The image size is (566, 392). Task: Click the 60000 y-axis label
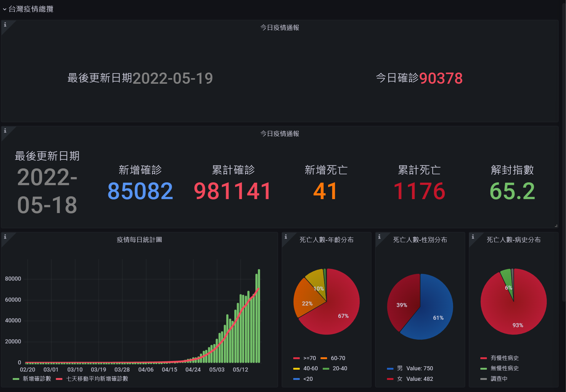(x=13, y=300)
